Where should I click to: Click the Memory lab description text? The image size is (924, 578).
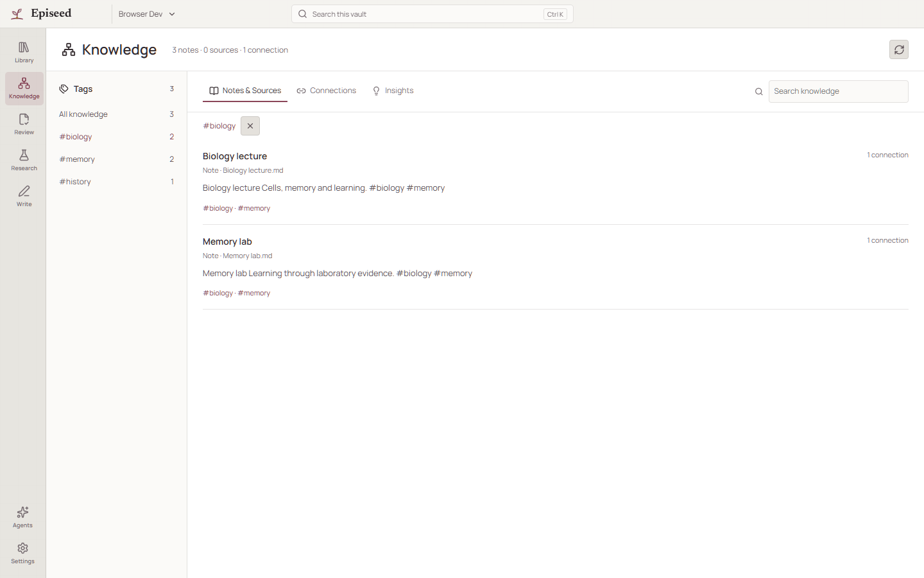point(338,273)
